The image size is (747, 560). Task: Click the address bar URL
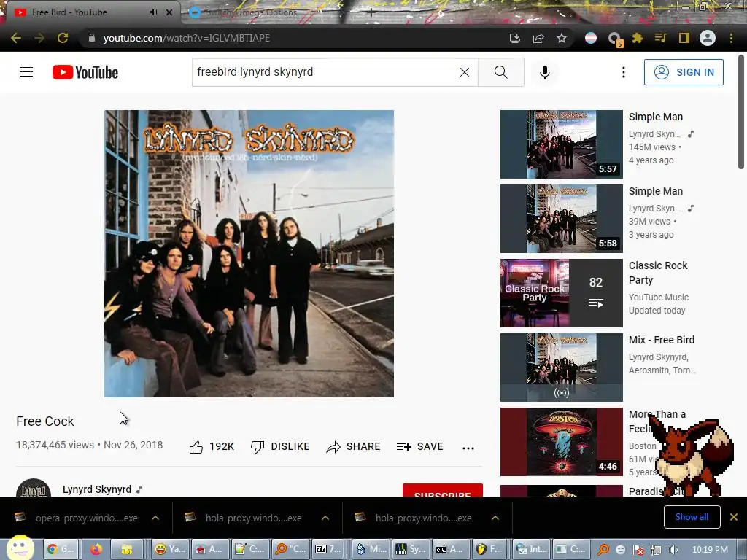tap(186, 38)
